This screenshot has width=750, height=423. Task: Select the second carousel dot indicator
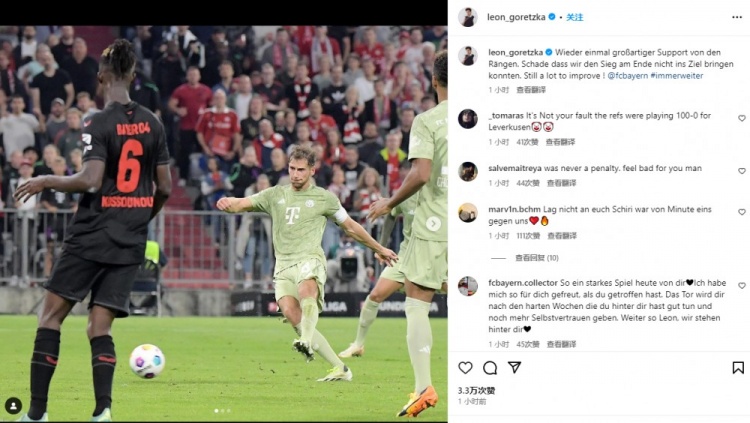click(x=222, y=411)
